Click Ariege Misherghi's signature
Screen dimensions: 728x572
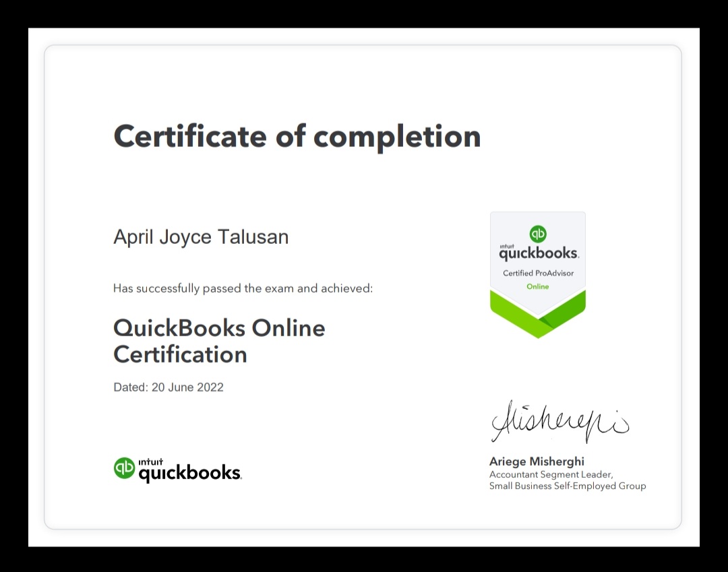click(x=559, y=421)
